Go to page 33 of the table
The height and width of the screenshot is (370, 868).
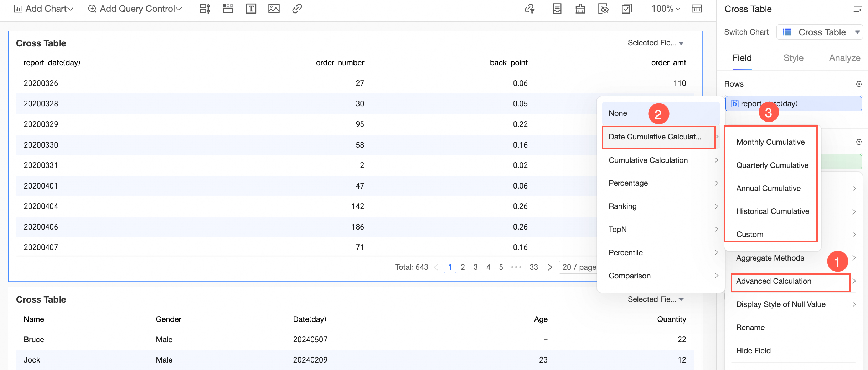pyautogui.click(x=534, y=267)
